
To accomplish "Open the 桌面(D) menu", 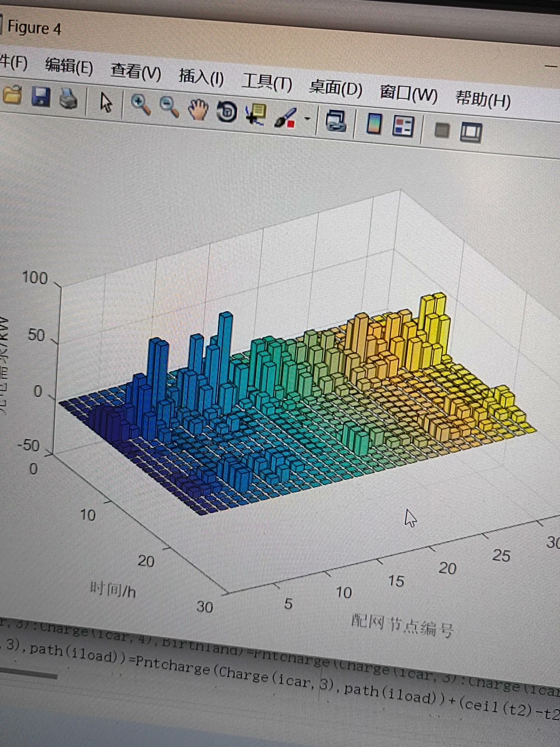I will [335, 87].
